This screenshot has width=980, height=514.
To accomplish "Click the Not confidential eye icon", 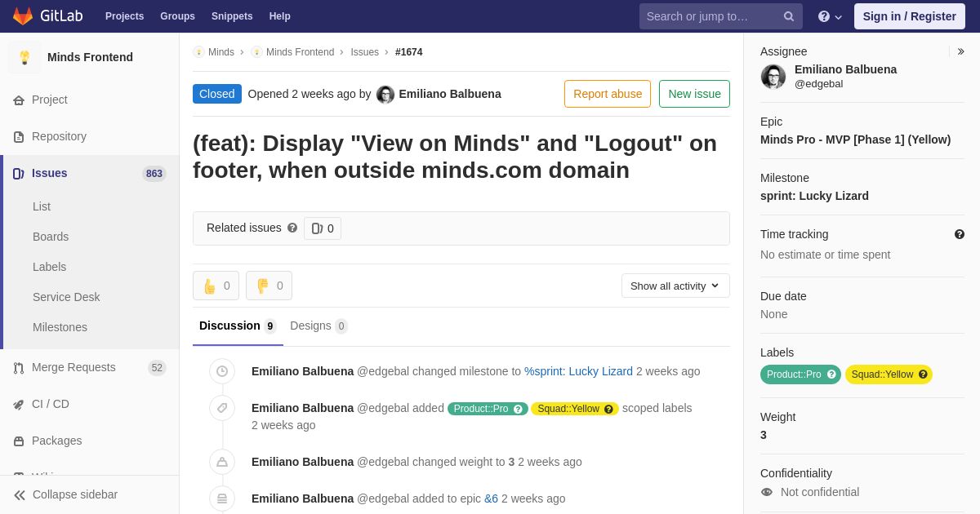I will [x=766, y=492].
